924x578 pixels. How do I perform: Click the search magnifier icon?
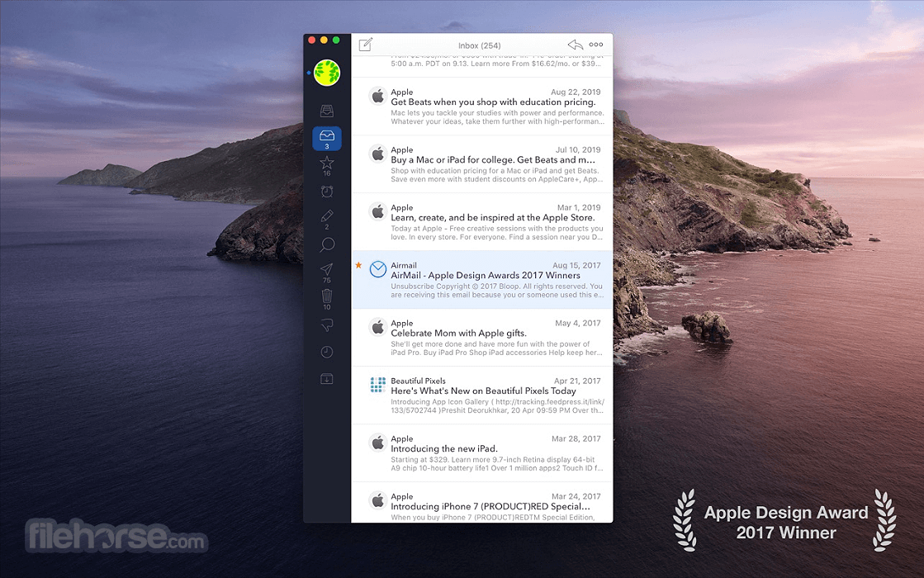[x=327, y=244]
